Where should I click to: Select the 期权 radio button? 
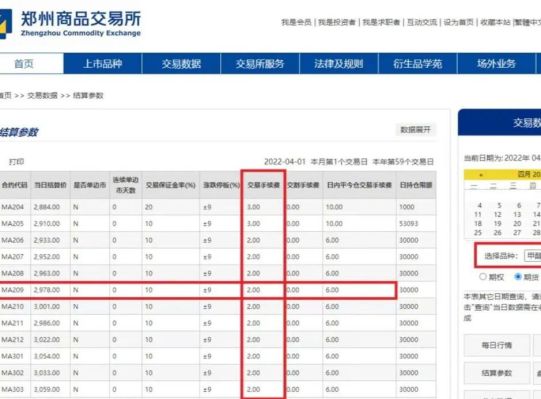pyautogui.click(x=483, y=276)
